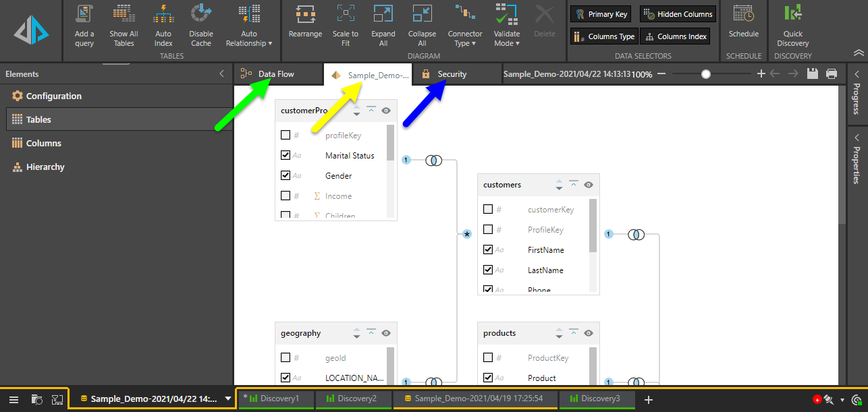Click the Add a query icon
The image size is (868, 412).
84,14
